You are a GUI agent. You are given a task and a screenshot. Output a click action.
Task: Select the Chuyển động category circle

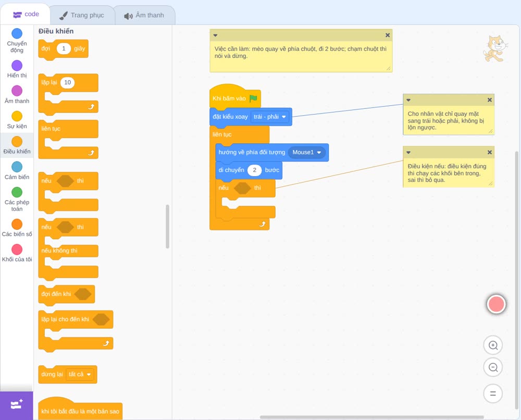pyautogui.click(x=17, y=33)
